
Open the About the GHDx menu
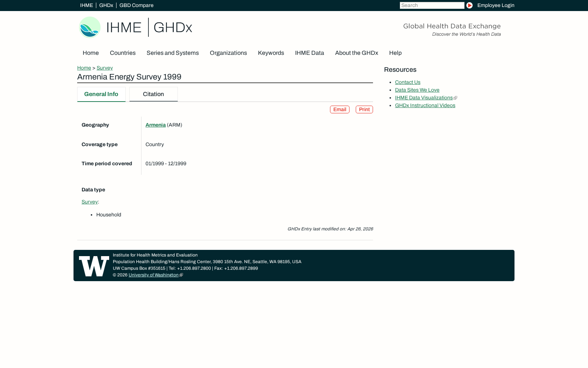(356, 53)
